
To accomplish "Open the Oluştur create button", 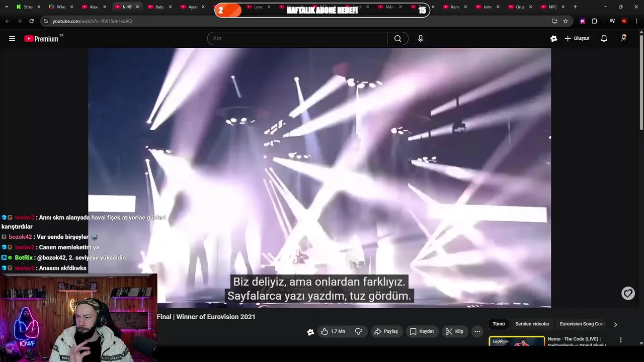I will 577,39.
